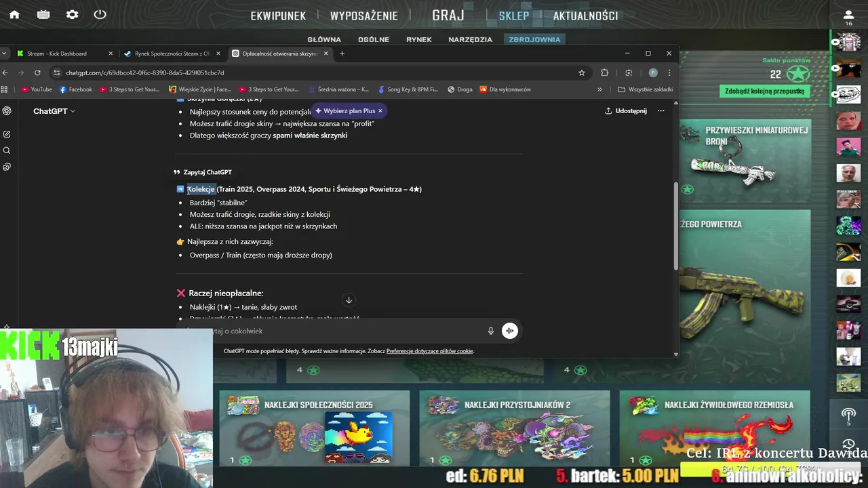This screenshot has height=488, width=868.
Task: Switch to the GŁÓWNA store tab
Action: (324, 39)
